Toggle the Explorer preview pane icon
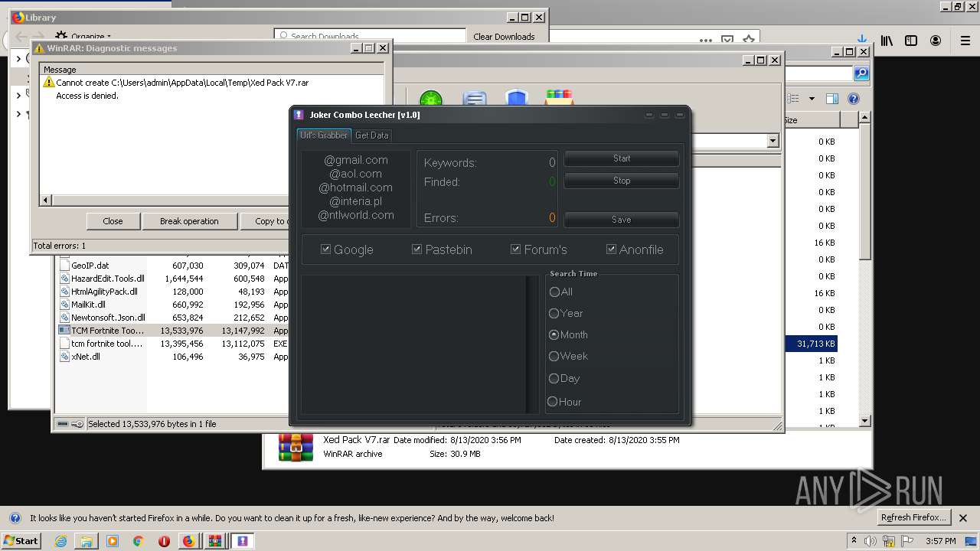Viewport: 980px width, 551px height. point(832,99)
